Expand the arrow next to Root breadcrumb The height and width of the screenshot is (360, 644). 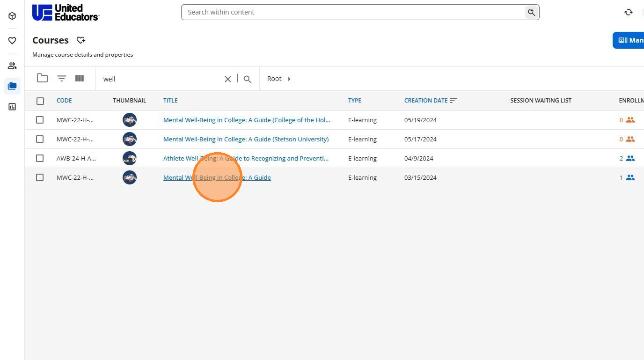coord(289,79)
